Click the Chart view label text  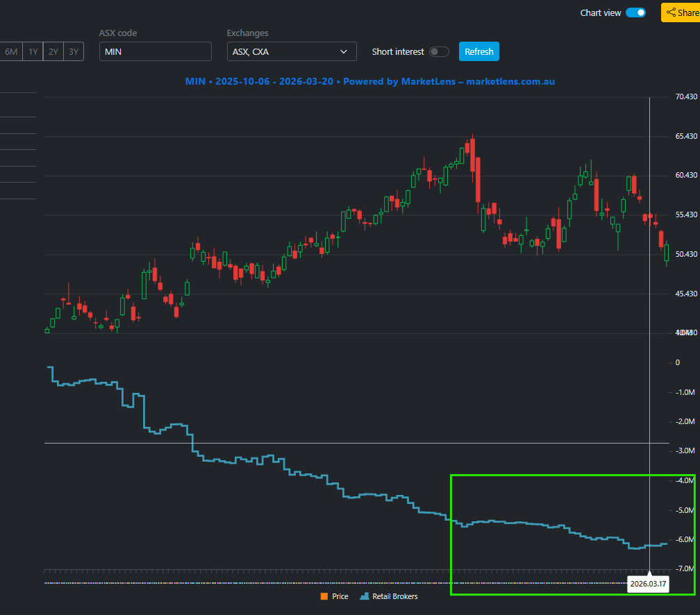[601, 13]
